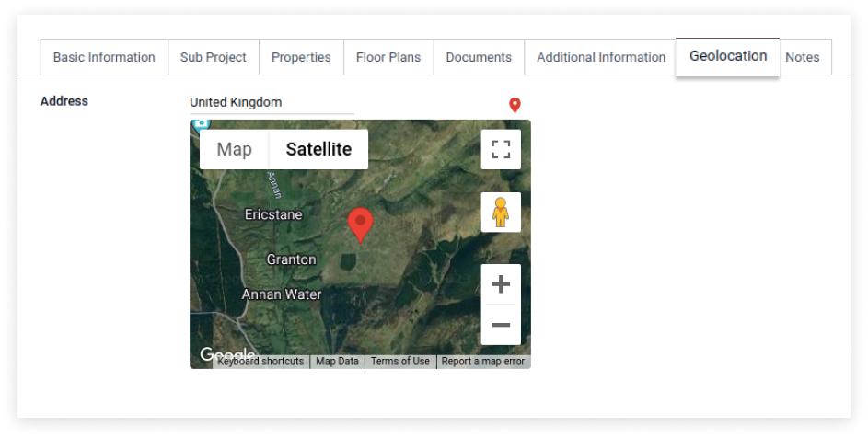Click the red marker on the map
868x438 pixels.
(360, 224)
